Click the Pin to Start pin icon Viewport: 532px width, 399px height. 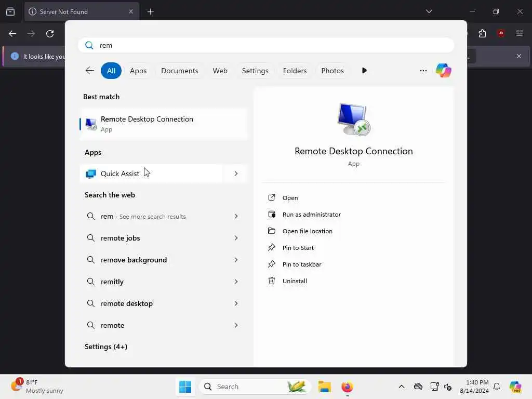coord(271,247)
